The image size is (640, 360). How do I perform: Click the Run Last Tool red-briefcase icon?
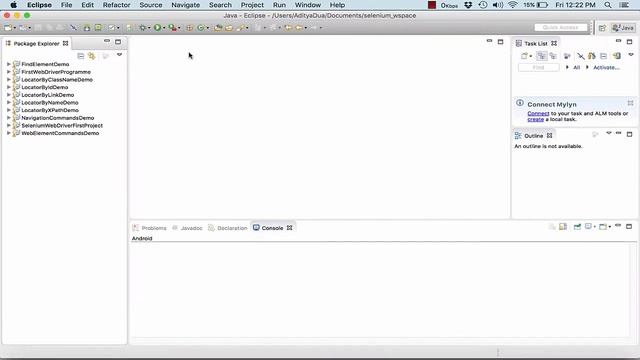tap(173, 28)
